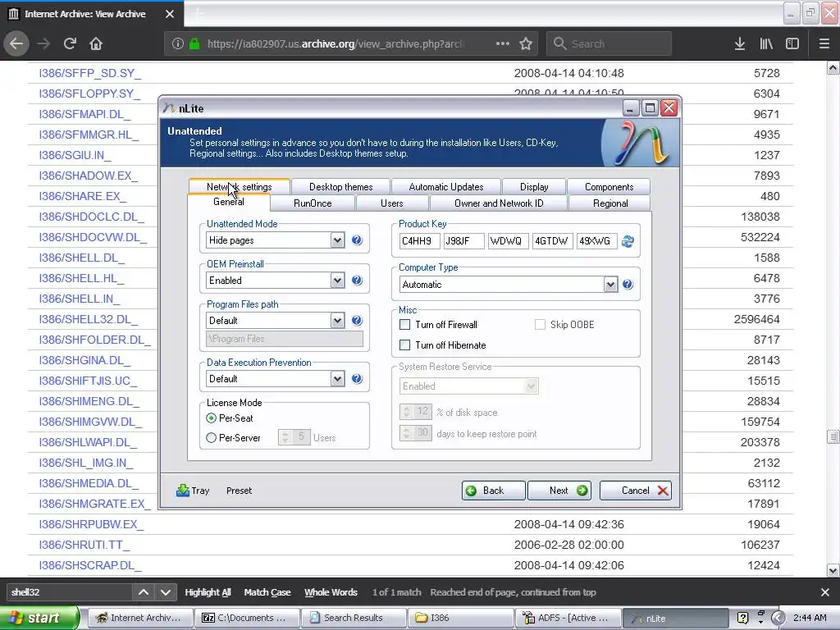
Task: Switch to the Display tab
Action: [534, 186]
